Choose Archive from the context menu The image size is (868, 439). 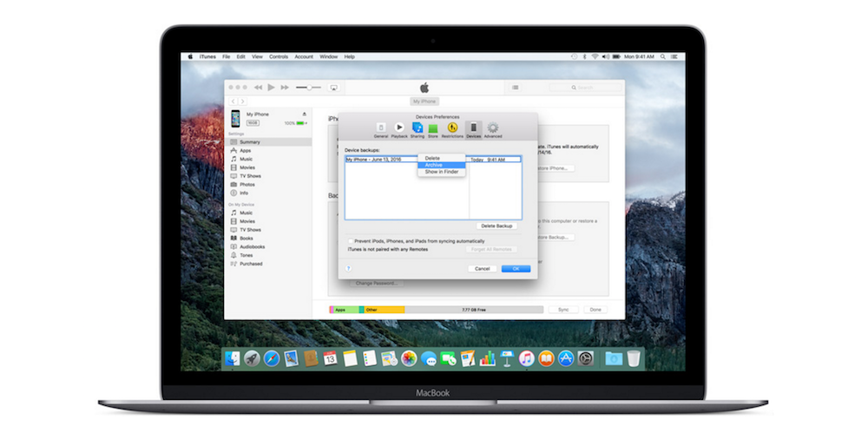pos(441,165)
